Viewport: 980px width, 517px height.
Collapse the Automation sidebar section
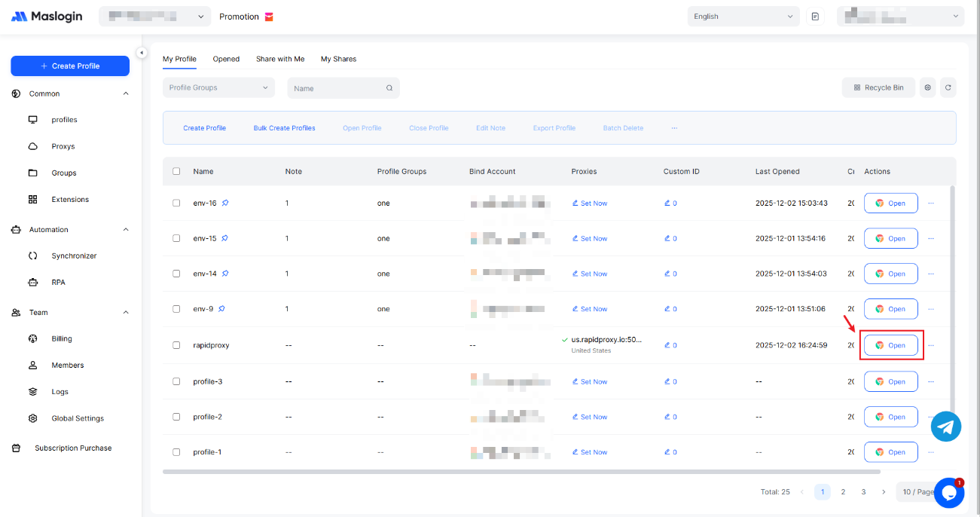125,230
